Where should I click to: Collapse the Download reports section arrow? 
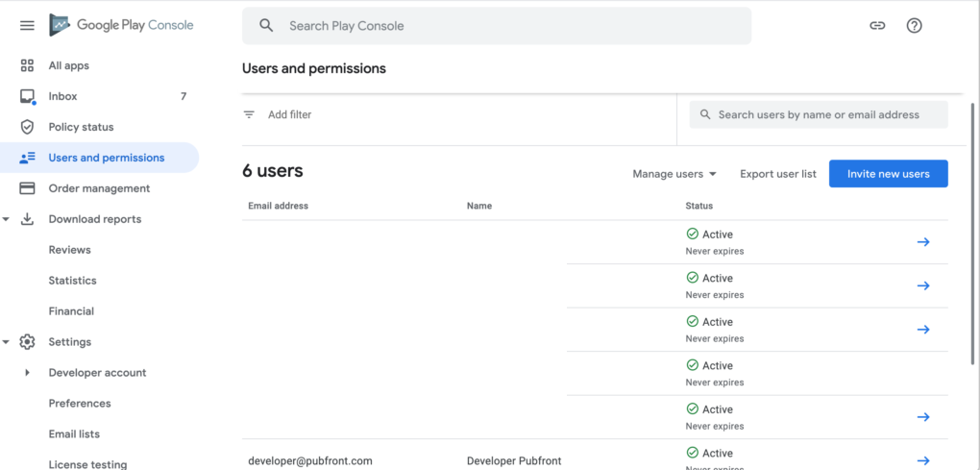click(6, 219)
